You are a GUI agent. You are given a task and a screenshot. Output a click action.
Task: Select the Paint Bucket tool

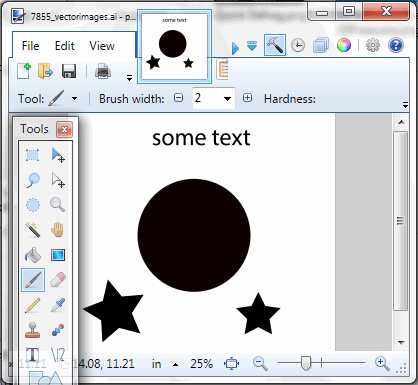coord(33,255)
